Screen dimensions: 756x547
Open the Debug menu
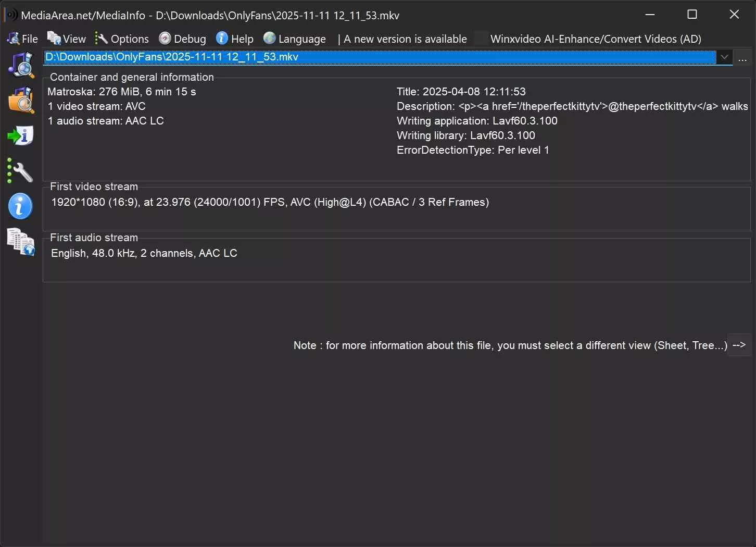183,39
